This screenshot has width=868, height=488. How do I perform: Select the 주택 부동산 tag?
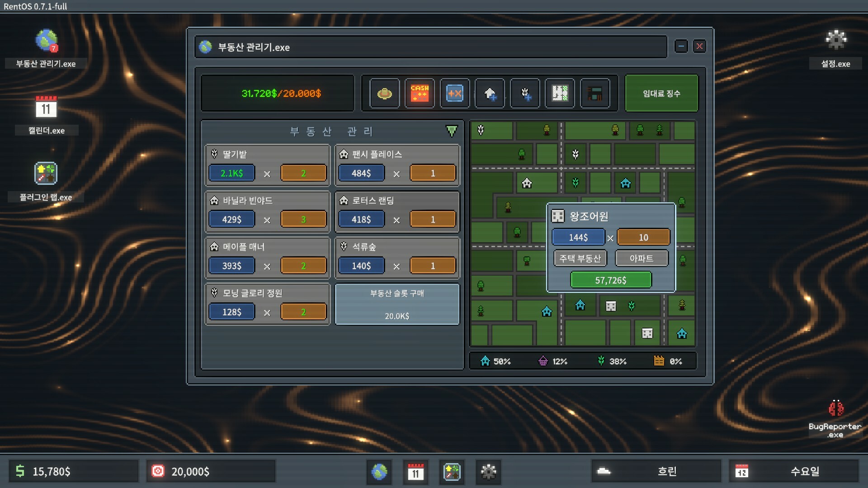580,258
